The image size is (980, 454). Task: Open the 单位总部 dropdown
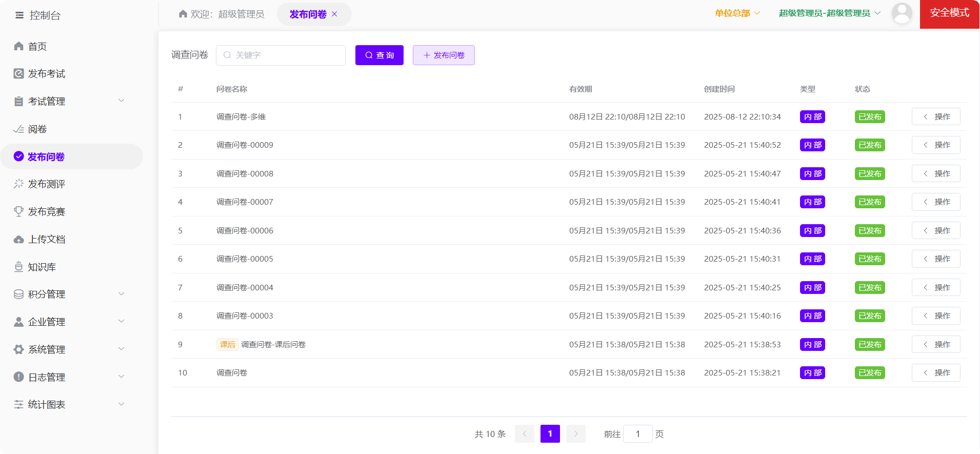[737, 13]
